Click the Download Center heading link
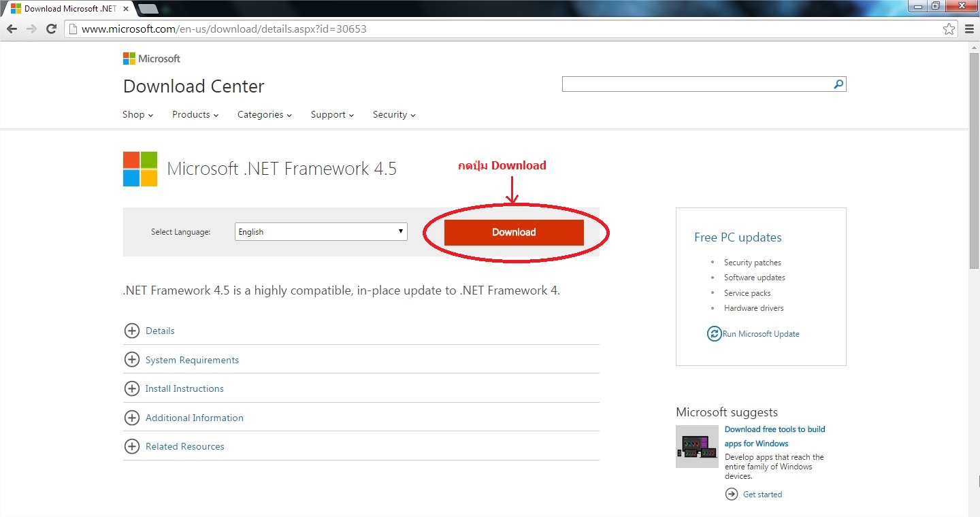980x517 pixels. point(193,86)
